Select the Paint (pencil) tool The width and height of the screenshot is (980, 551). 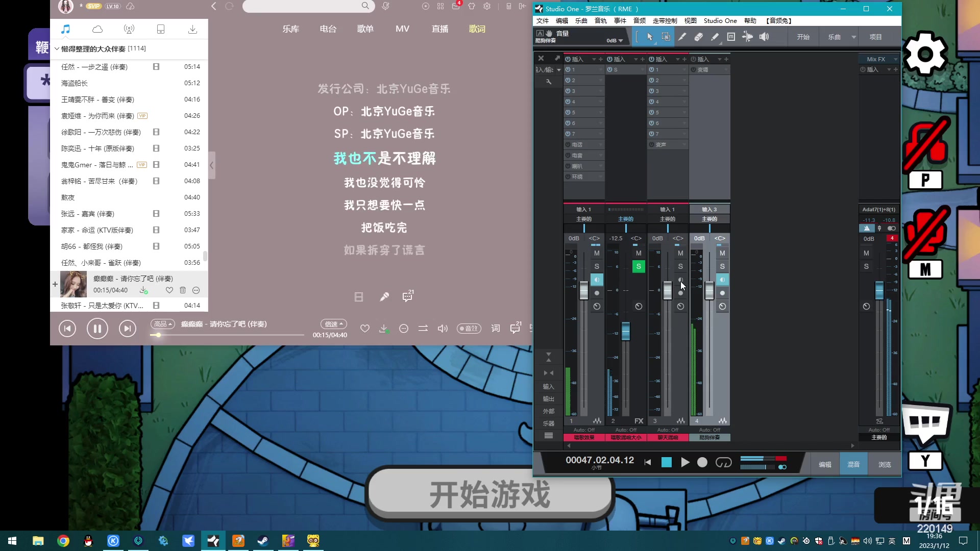click(x=715, y=37)
